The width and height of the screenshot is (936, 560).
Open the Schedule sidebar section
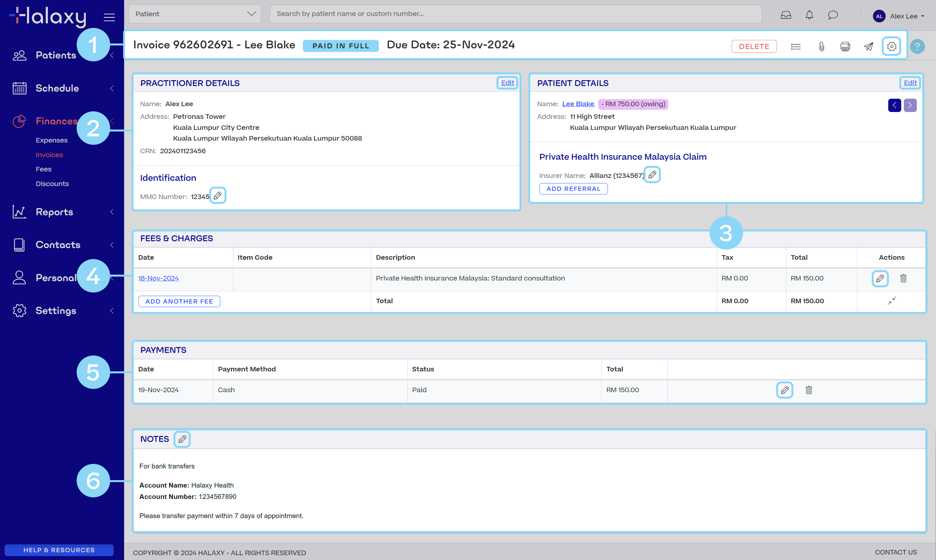point(58,88)
